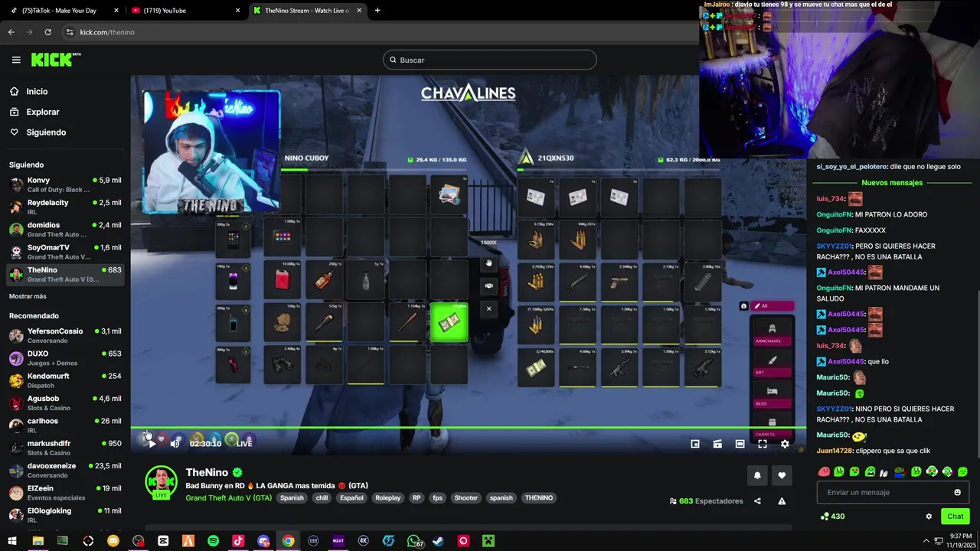
Task: Jump to 'Nuevos mensajes' in chat
Action: (892, 183)
